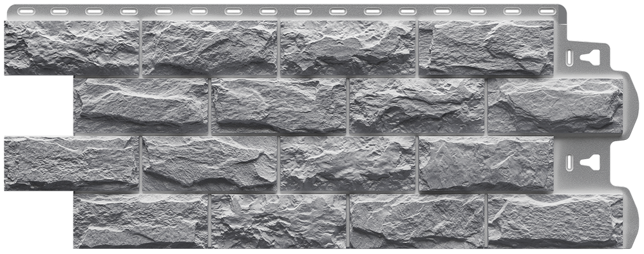Select the rightmost stone in bottom row
The height and width of the screenshot is (254, 644).
click(555, 221)
